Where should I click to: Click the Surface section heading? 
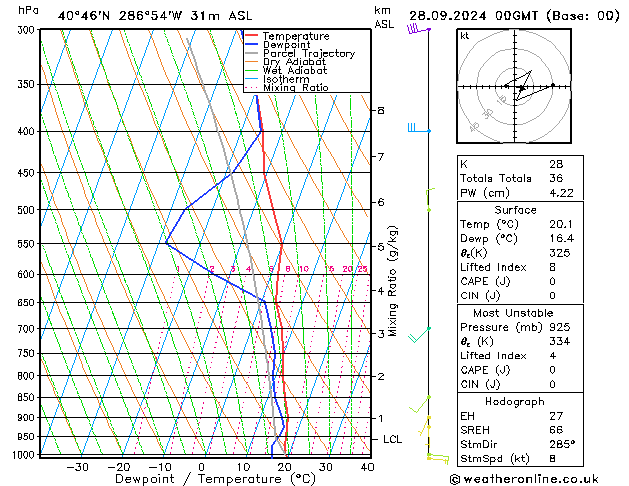pos(515,210)
